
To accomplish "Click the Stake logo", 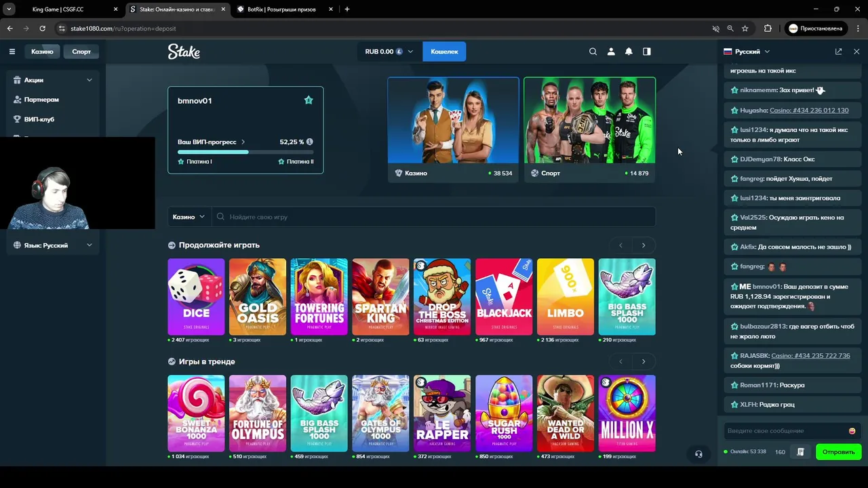I will pos(184,52).
